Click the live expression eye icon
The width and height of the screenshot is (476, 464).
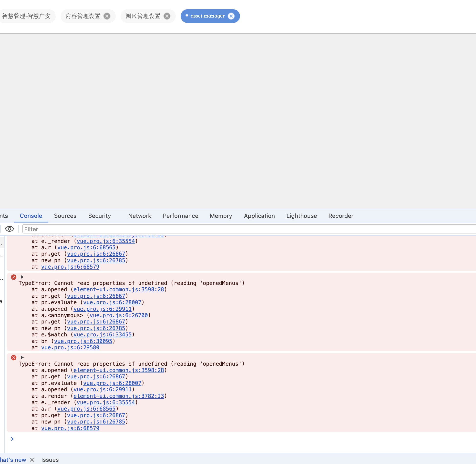(x=10, y=229)
